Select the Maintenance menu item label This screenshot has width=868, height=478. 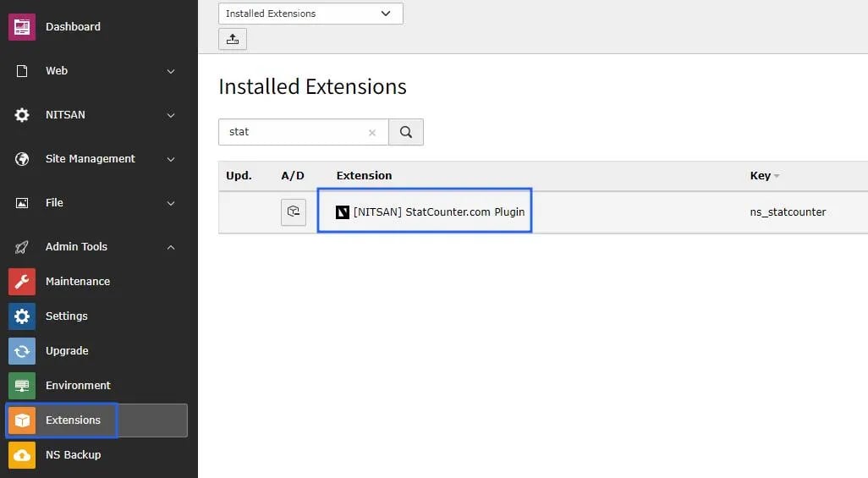tap(78, 282)
